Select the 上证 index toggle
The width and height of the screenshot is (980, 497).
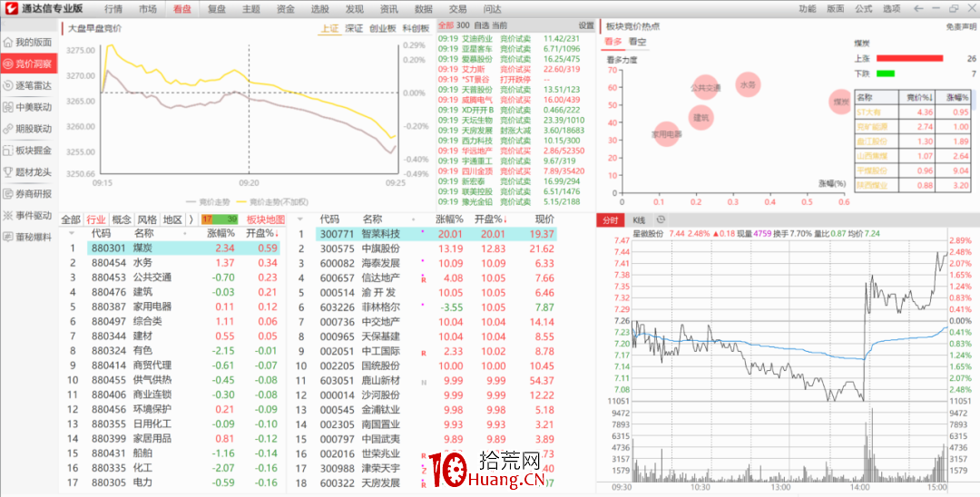coord(329,28)
